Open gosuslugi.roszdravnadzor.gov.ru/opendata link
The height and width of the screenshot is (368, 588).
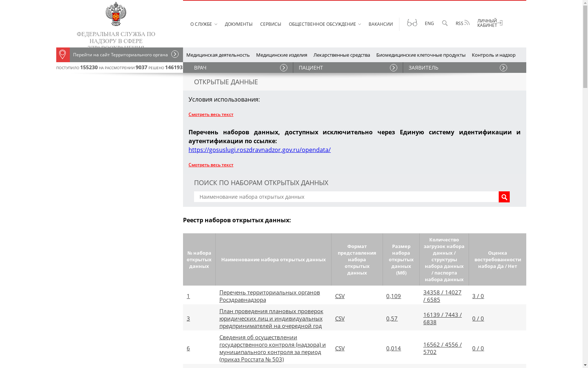tap(259, 150)
